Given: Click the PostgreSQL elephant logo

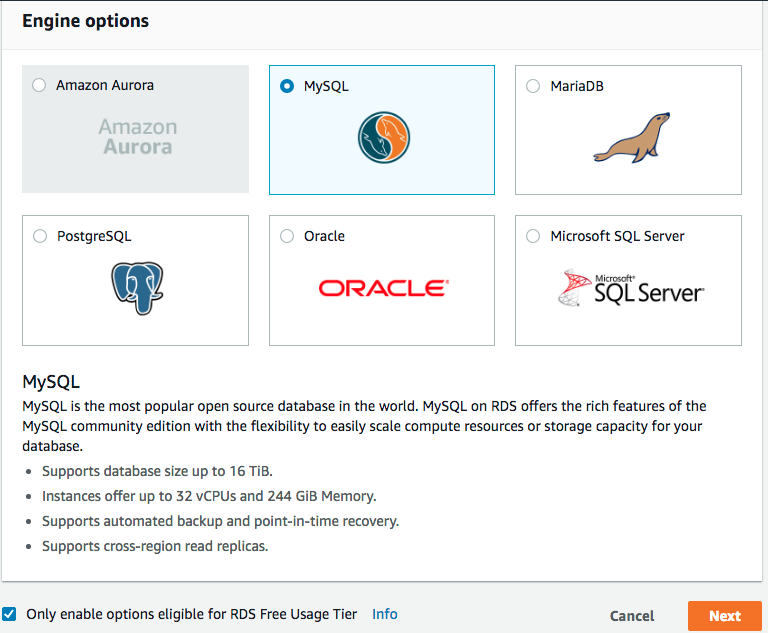Looking at the screenshot, I should pyautogui.click(x=137, y=288).
